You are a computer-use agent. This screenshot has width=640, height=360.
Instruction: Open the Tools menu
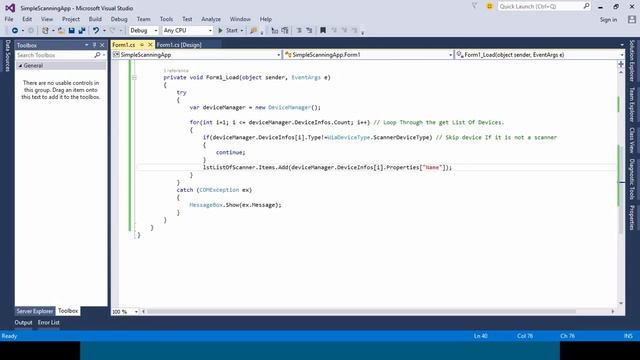pyautogui.click(x=166, y=19)
